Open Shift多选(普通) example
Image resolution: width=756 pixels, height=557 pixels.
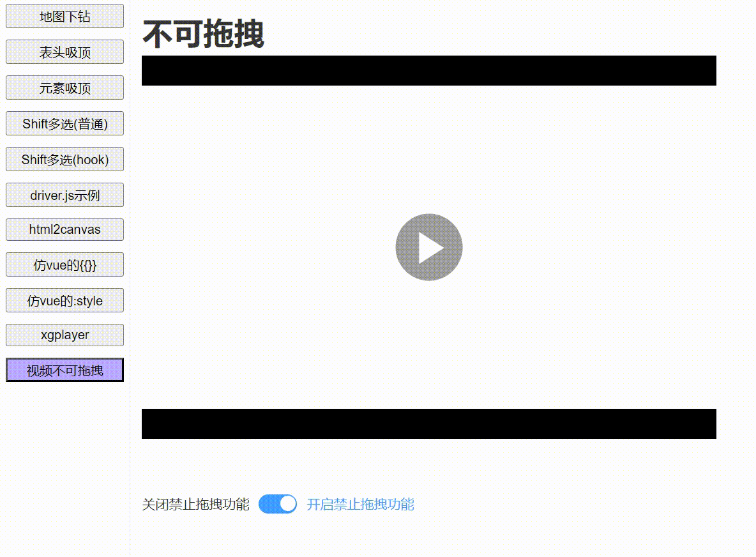point(64,123)
